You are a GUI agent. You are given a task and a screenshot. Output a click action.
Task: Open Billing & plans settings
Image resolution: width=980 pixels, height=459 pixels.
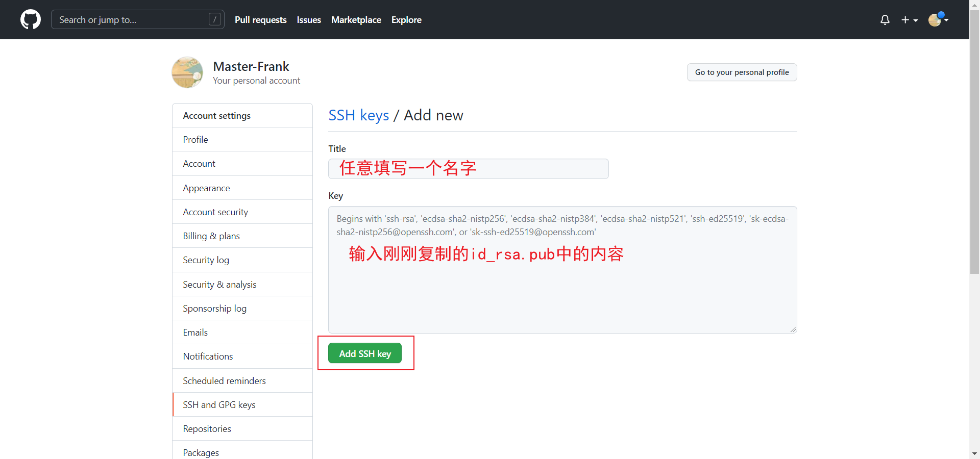[242, 236]
